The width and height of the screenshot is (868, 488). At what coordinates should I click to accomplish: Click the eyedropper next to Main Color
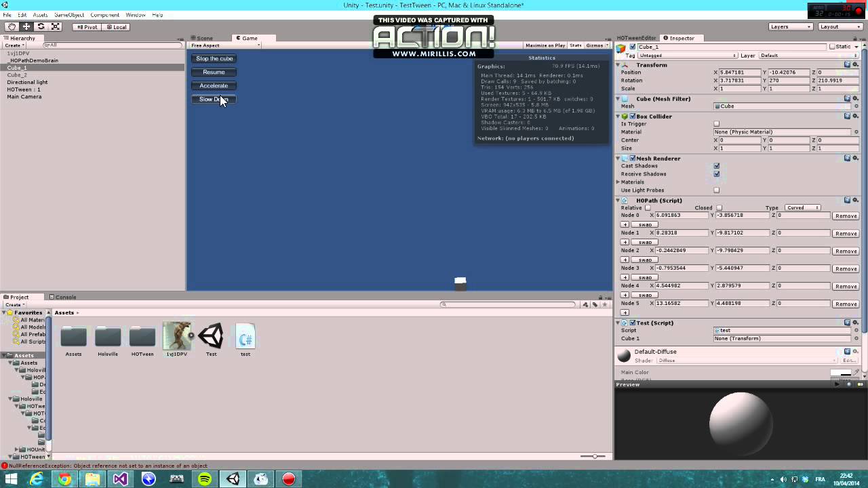[x=856, y=373]
